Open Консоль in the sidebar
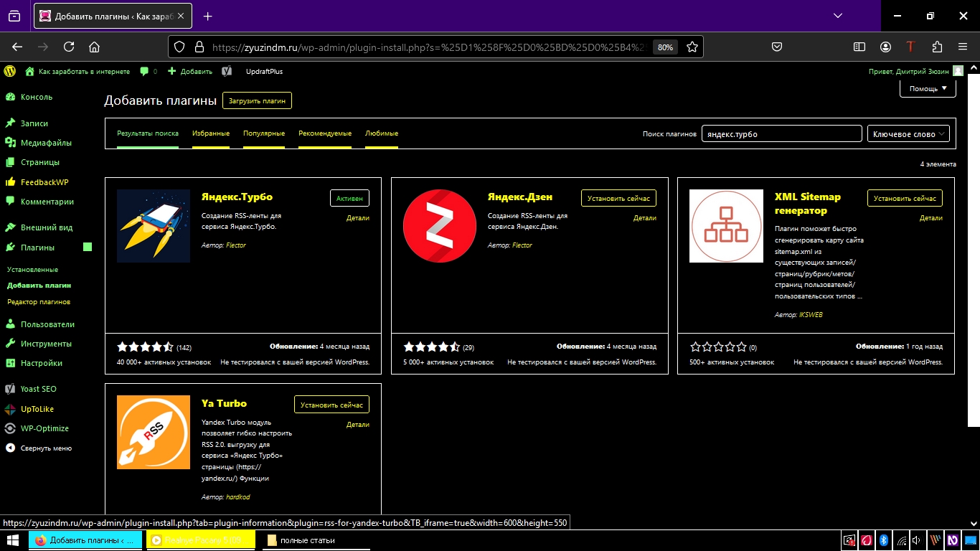The width and height of the screenshot is (980, 551). click(x=36, y=97)
